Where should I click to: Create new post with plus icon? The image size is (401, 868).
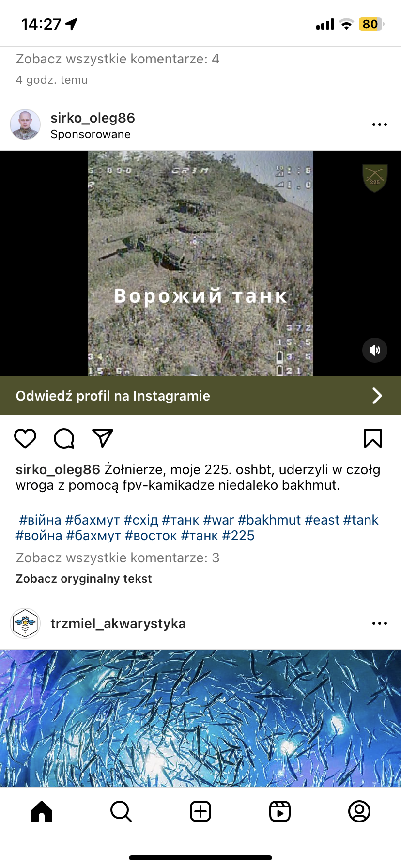200,811
